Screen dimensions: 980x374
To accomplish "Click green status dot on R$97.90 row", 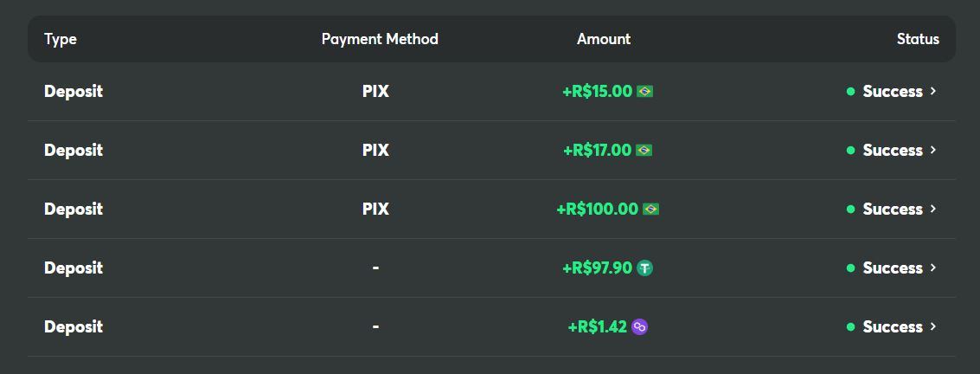I will pos(850,268).
